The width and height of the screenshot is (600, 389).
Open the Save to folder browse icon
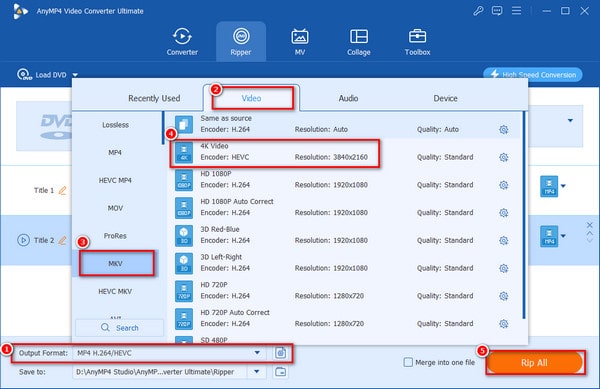click(x=280, y=371)
